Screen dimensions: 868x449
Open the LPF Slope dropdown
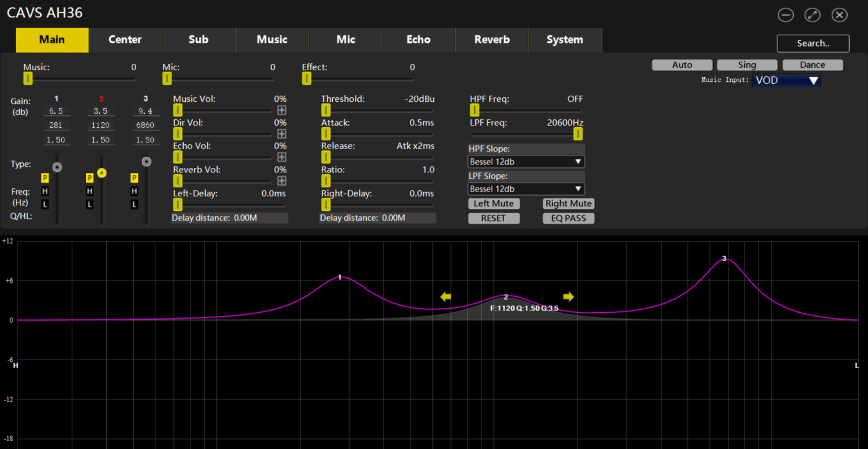pos(526,189)
